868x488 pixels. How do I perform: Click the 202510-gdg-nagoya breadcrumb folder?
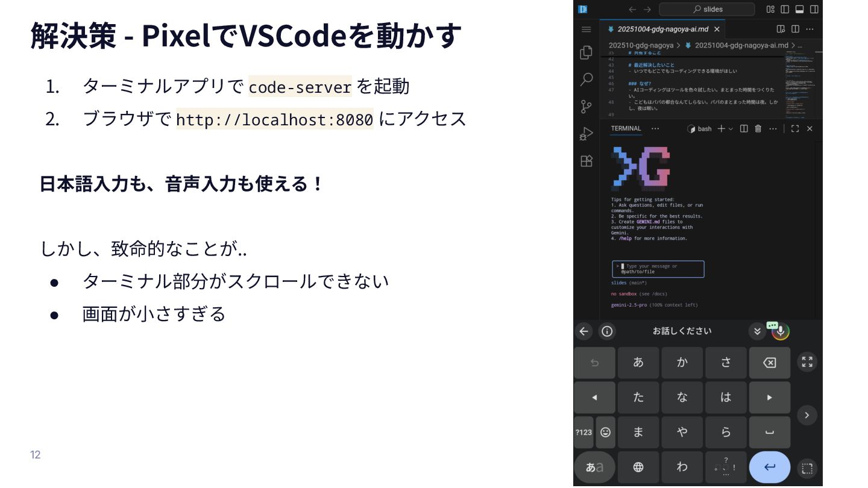pyautogui.click(x=641, y=45)
